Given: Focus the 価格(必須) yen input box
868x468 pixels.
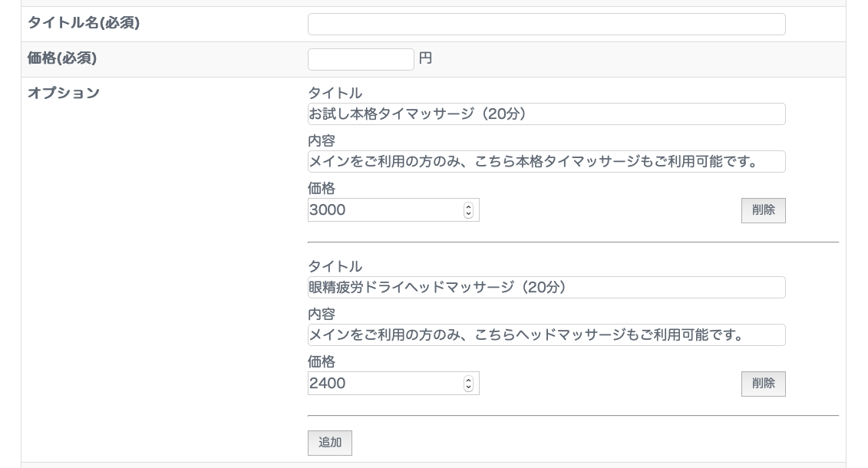Looking at the screenshot, I should point(361,59).
